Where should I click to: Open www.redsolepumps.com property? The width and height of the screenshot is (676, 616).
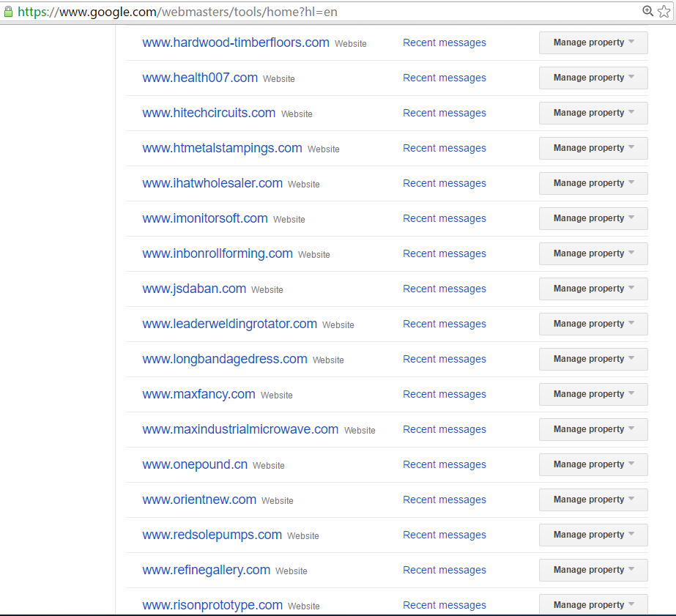212,535
